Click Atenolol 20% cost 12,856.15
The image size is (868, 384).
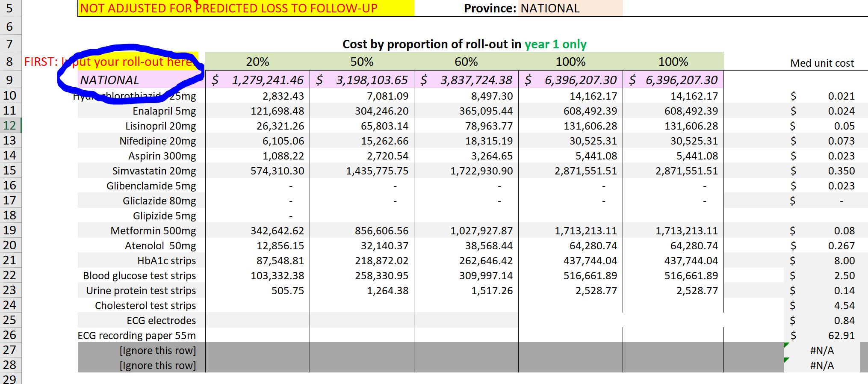(x=280, y=246)
